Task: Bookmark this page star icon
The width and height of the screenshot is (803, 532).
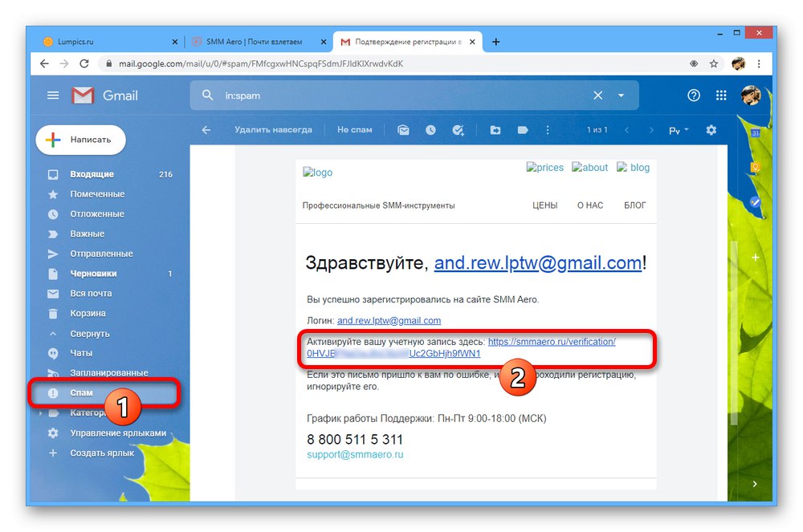Action: (713, 63)
